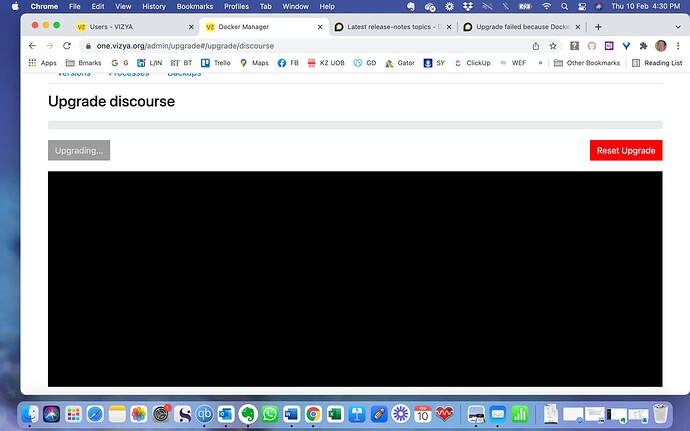Open QuickBooks from the dock

tap(204, 414)
